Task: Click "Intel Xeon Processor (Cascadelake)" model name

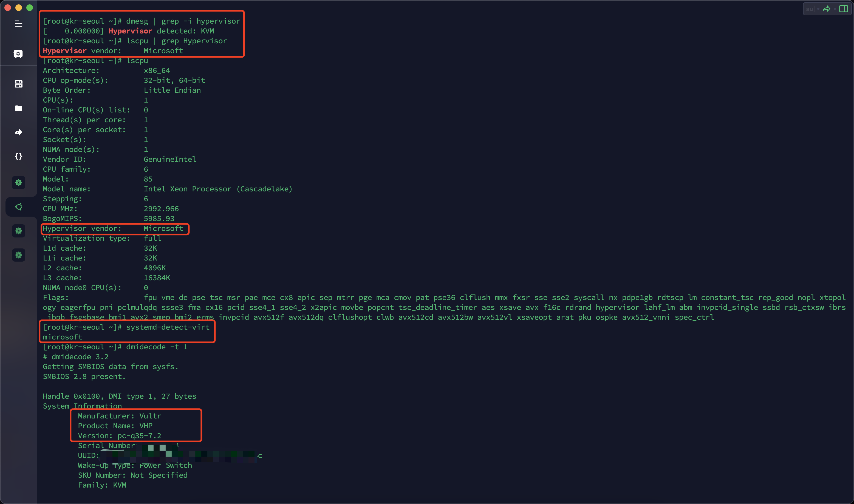Action: tap(218, 189)
